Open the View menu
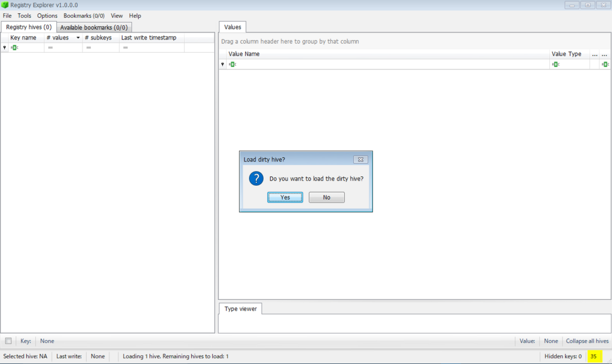This screenshot has height=364, width=612. point(117,16)
